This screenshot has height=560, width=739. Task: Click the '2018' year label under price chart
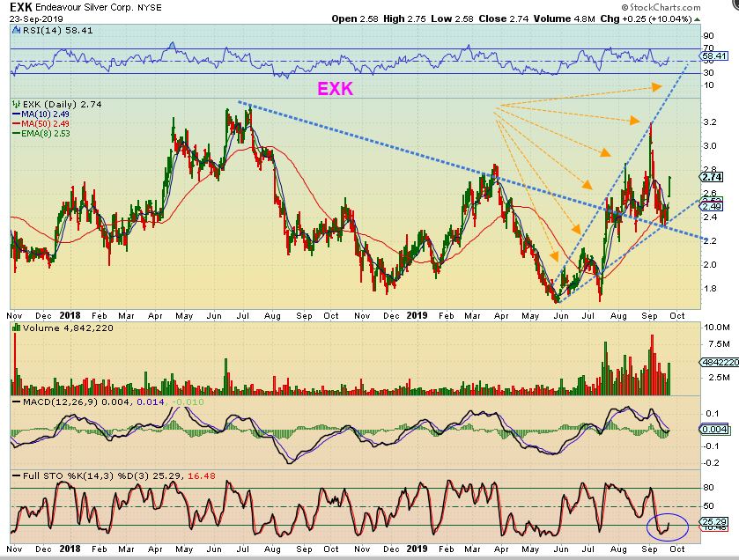pos(70,315)
